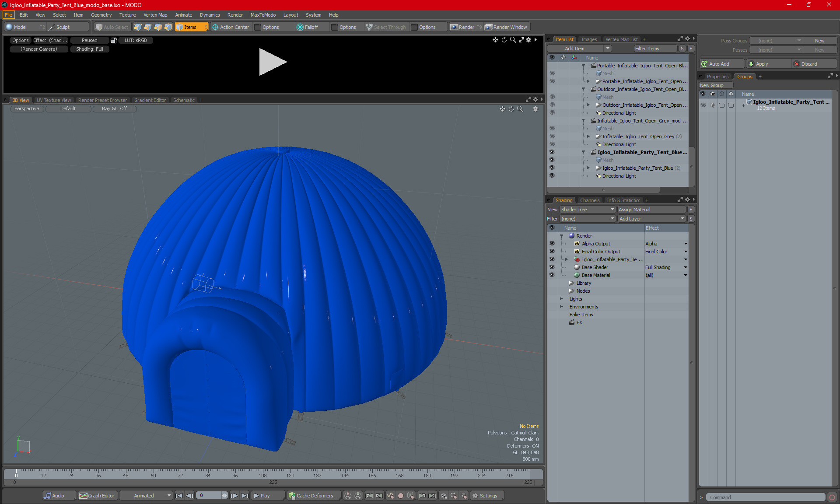
Task: Go to last frame
Action: tap(245, 496)
